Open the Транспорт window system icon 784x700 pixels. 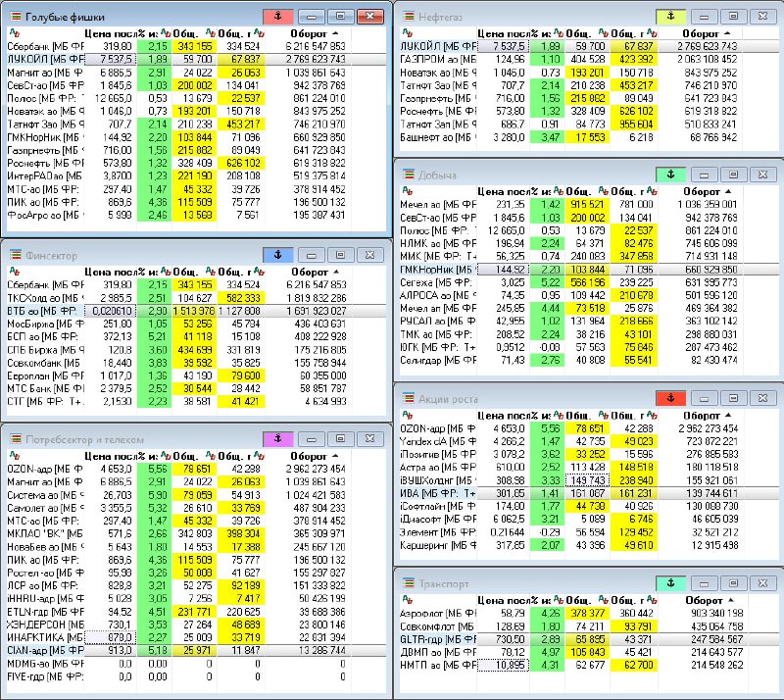(409, 583)
